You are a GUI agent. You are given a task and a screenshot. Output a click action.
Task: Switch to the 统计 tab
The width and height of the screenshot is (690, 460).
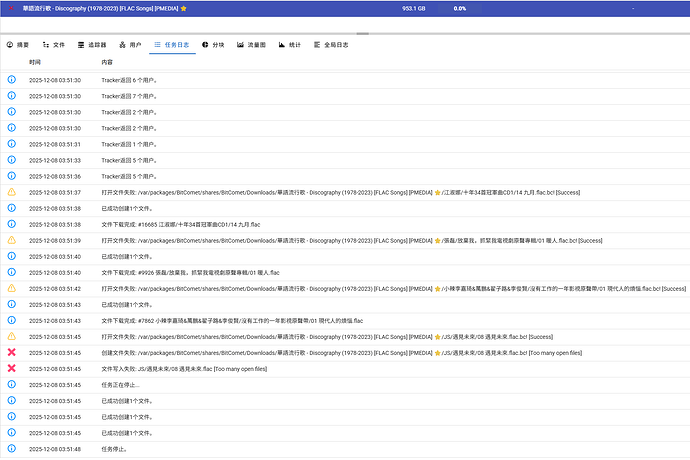[x=289, y=45]
